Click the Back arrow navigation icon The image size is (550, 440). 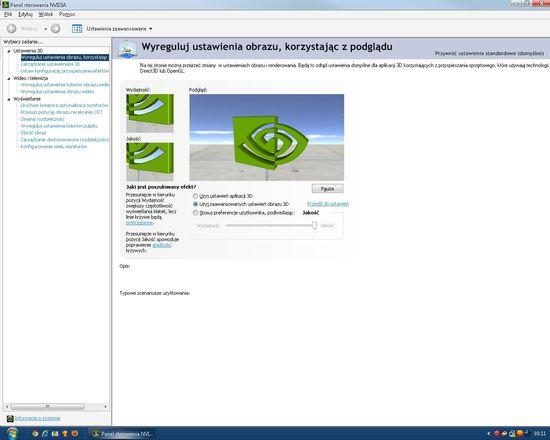pyautogui.click(x=12, y=29)
